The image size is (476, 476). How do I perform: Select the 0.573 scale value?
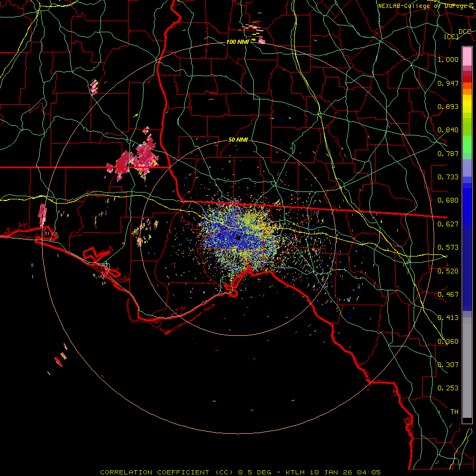448,248
